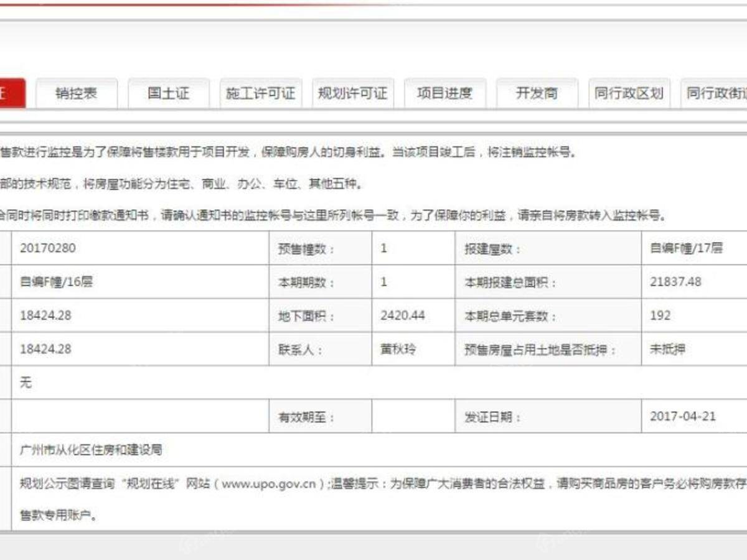Open the 销控表 tab

pyautogui.click(x=77, y=94)
